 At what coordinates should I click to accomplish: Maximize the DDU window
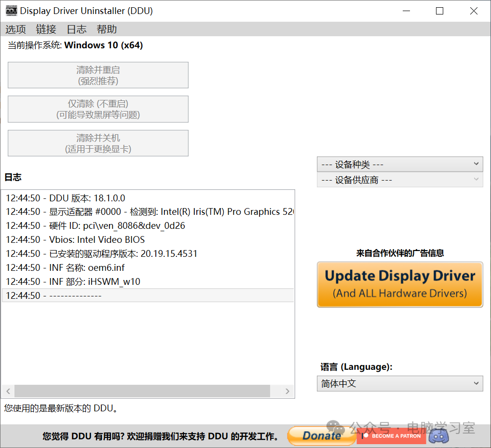click(440, 11)
